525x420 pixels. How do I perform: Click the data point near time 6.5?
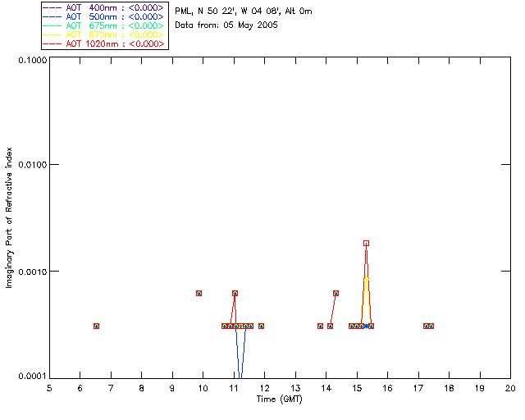click(x=97, y=326)
